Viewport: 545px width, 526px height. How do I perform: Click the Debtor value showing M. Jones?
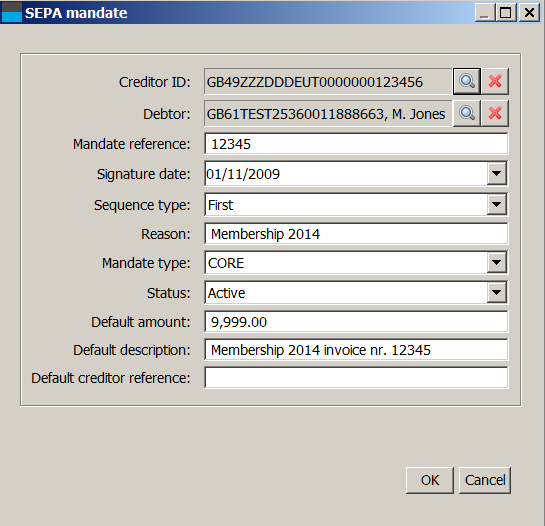pyautogui.click(x=328, y=114)
